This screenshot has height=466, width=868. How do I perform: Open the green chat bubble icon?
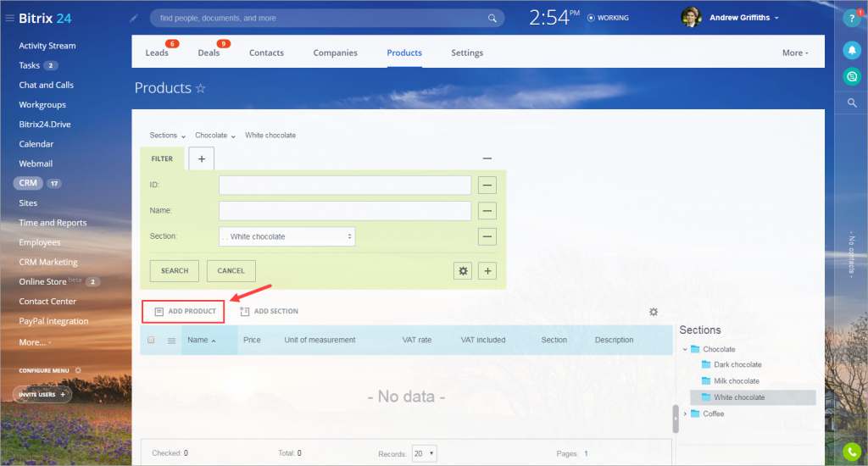(852, 76)
